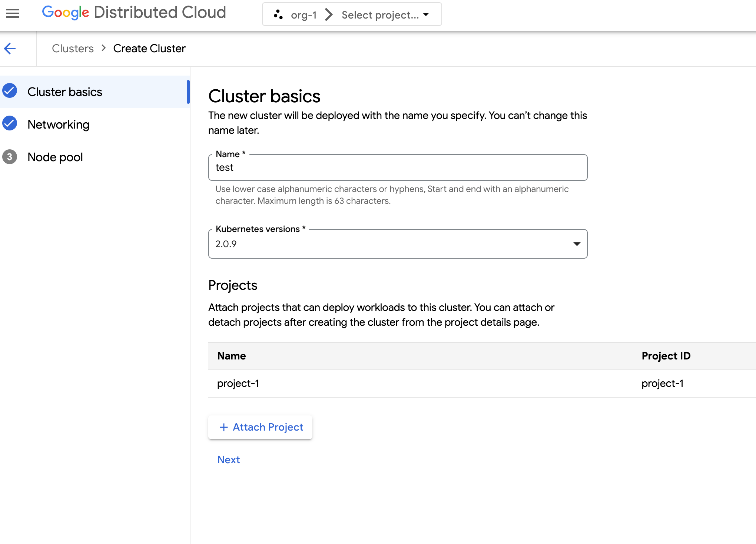
Task: Enable a new project attachment option
Action: 261,427
